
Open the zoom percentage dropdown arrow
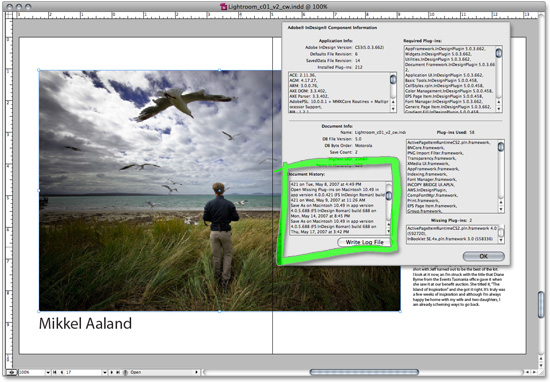coord(48,372)
